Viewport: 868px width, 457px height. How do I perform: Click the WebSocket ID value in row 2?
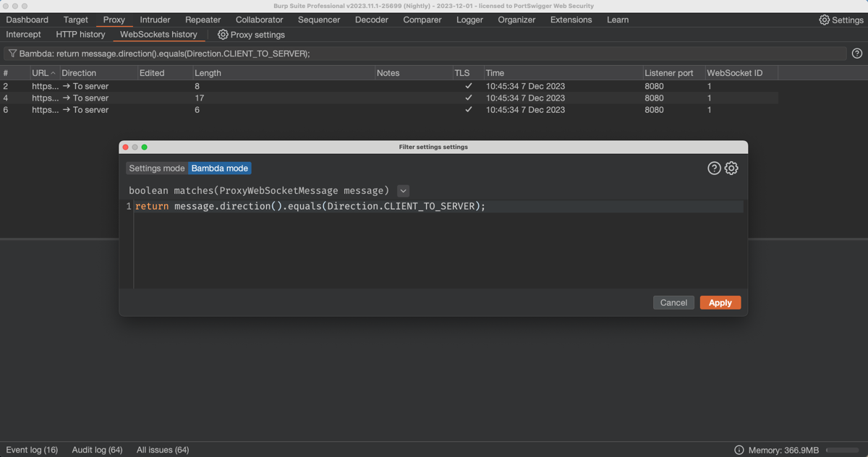click(x=709, y=86)
